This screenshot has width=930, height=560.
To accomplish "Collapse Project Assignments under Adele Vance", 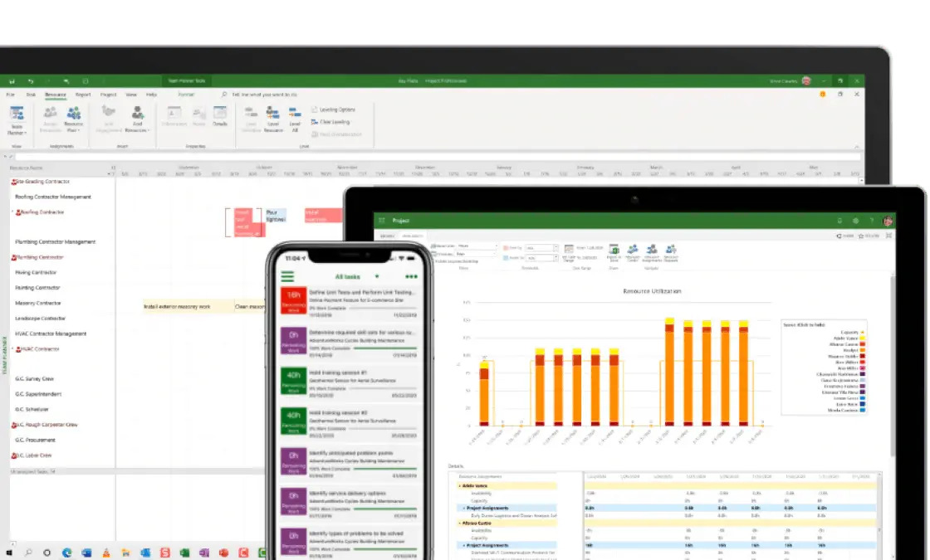I will tap(464, 509).
